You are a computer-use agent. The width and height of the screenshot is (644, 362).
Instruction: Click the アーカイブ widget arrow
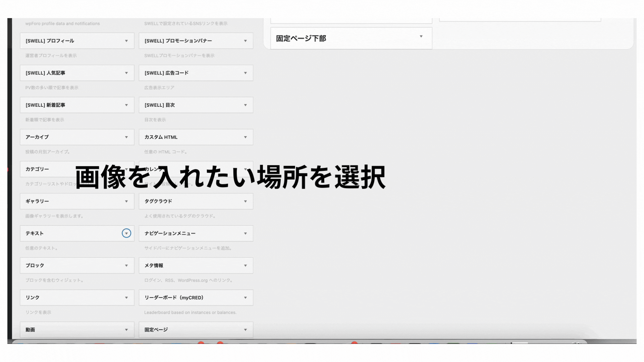tap(126, 137)
